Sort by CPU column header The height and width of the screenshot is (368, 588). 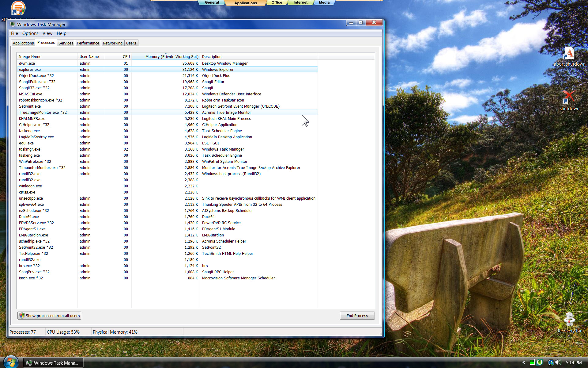(118, 56)
